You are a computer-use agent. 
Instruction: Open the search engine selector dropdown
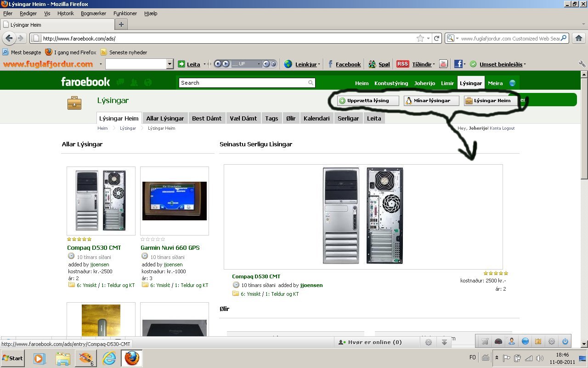click(x=457, y=39)
